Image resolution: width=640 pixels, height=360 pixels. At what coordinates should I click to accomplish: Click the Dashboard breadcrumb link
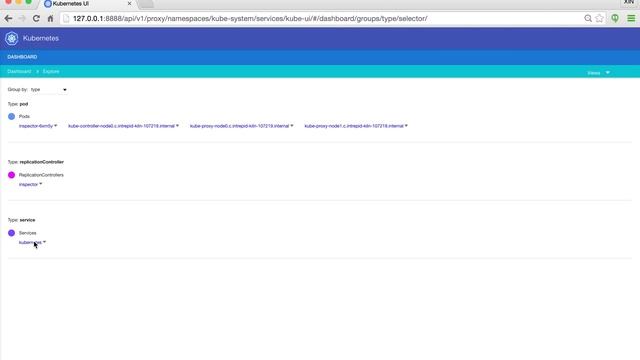(19, 71)
